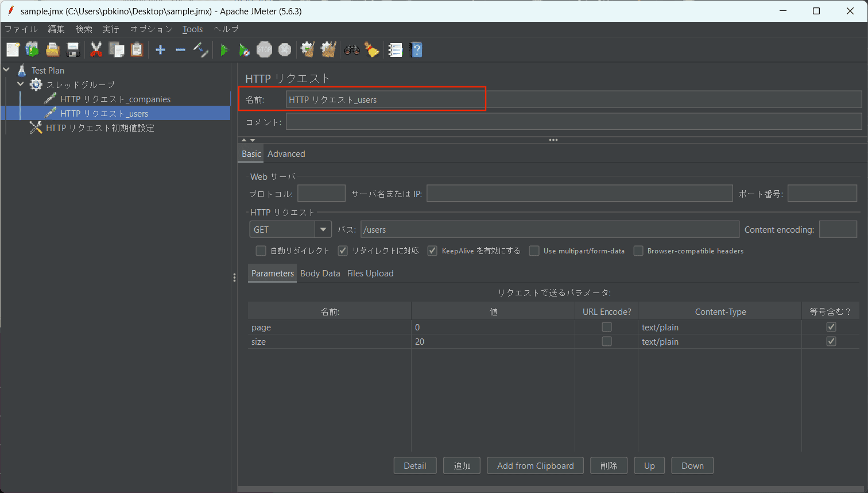Viewport: 868px width, 493px height.
Task: Open the Function Helper list icon
Action: pyautogui.click(x=396, y=50)
